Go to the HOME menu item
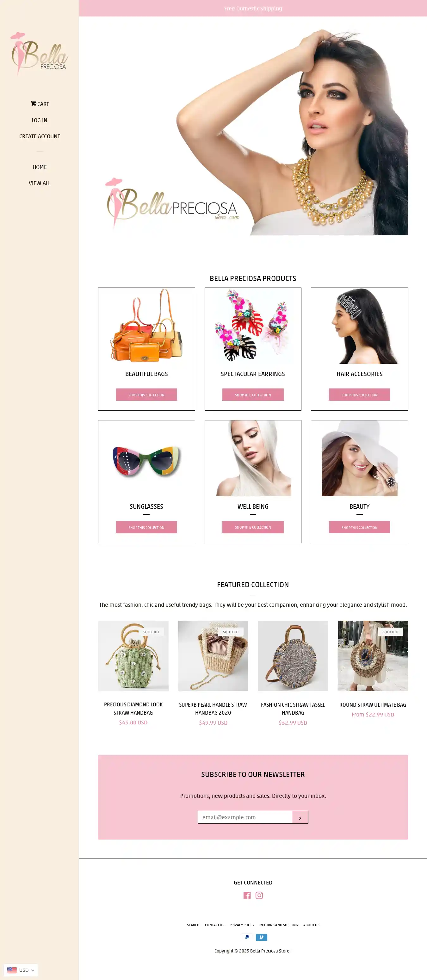The width and height of the screenshot is (427, 980). coord(40,167)
